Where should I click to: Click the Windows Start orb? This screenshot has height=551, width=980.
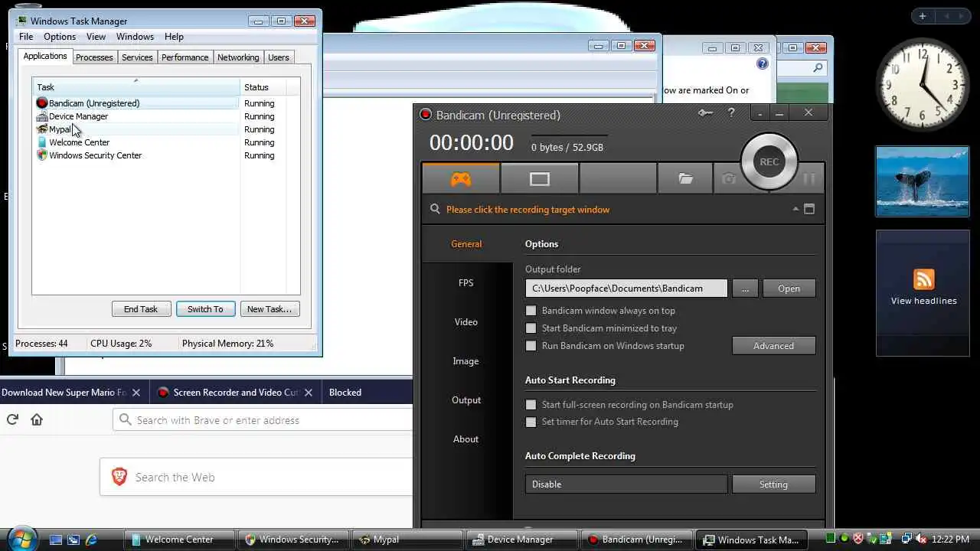[21, 538]
